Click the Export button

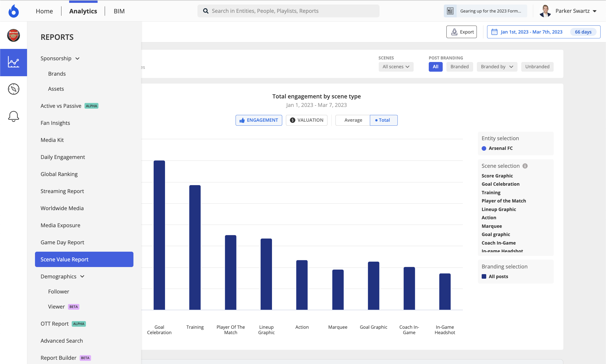tap(461, 32)
